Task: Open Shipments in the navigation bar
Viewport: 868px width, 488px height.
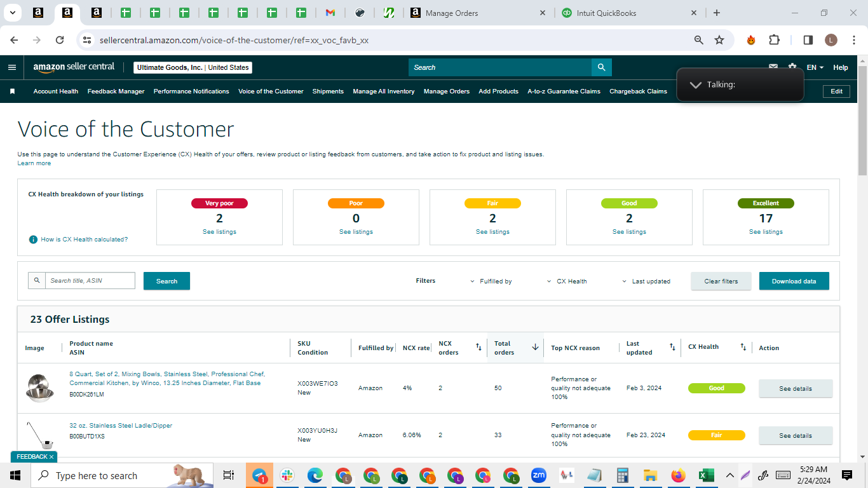Action: [x=328, y=91]
